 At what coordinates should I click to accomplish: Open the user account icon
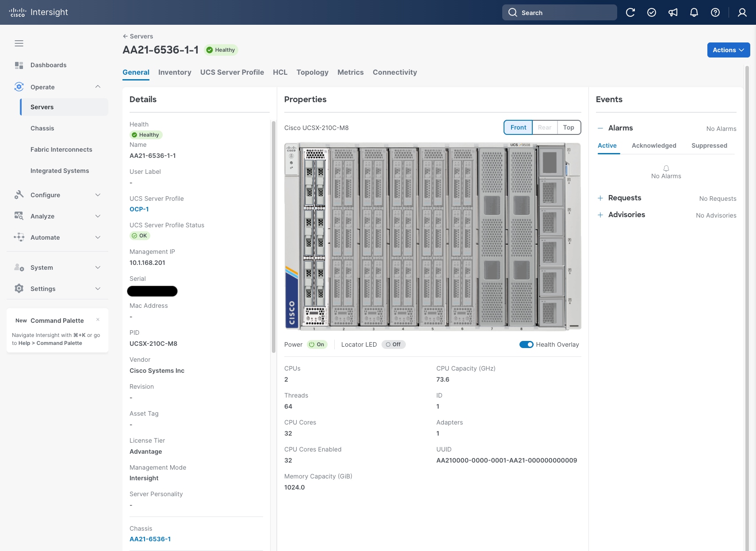741,12
